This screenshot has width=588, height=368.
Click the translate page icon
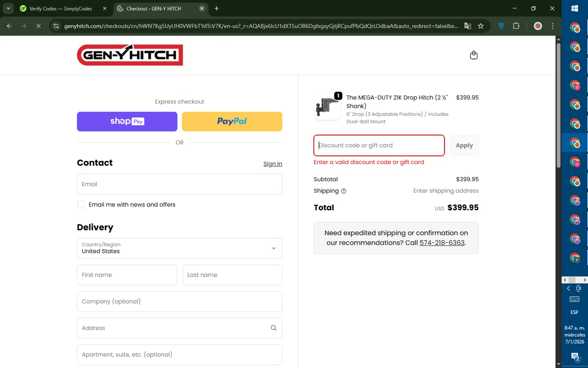468,26
